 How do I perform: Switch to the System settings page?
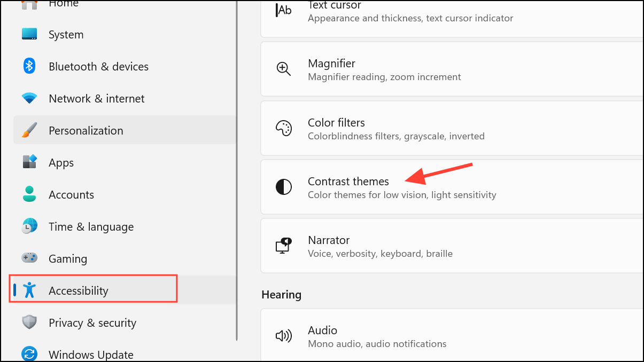pos(66,34)
